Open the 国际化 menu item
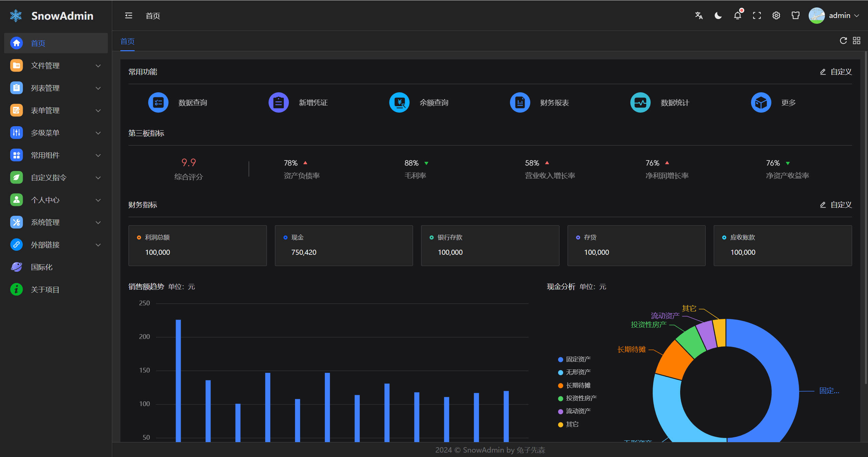The width and height of the screenshot is (868, 457). (x=56, y=267)
